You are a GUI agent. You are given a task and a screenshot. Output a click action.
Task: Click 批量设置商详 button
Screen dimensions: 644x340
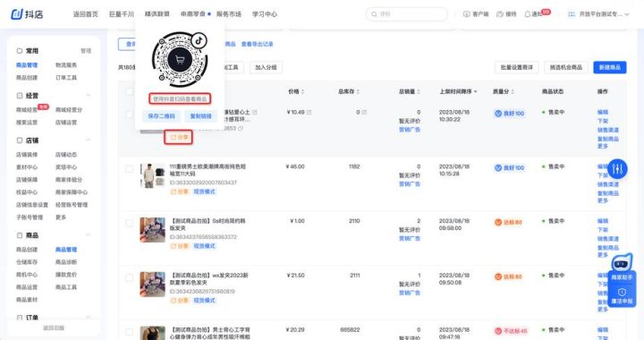516,67
